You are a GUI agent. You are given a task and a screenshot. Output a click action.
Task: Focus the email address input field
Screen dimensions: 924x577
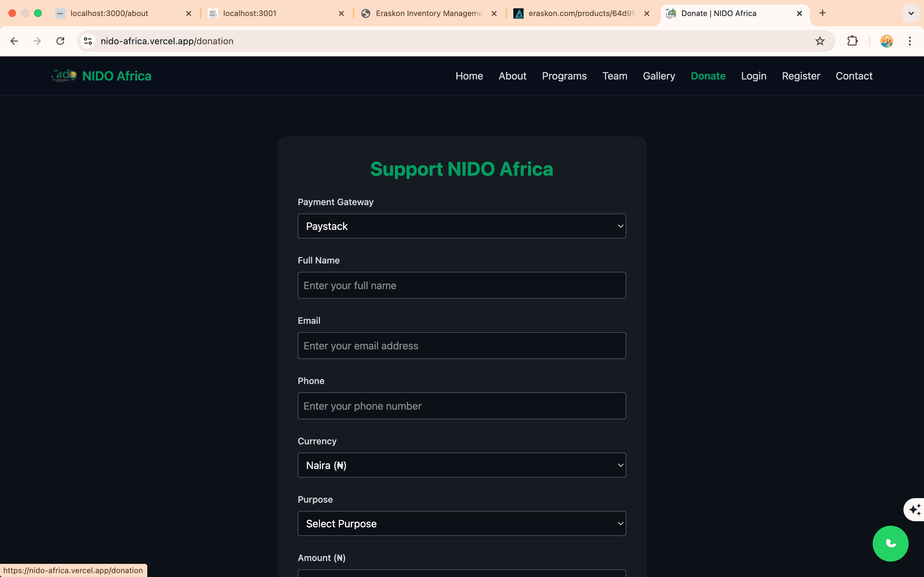pos(461,346)
